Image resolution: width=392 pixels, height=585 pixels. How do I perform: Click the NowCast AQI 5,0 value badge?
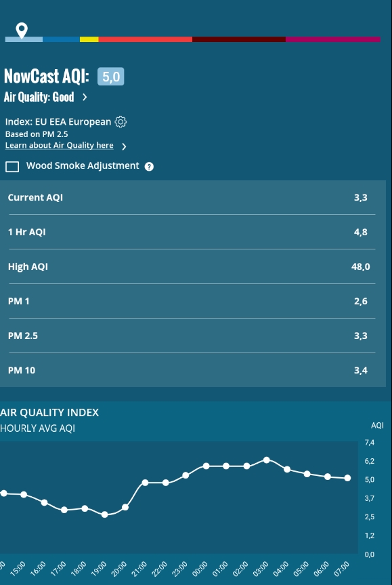coord(110,77)
